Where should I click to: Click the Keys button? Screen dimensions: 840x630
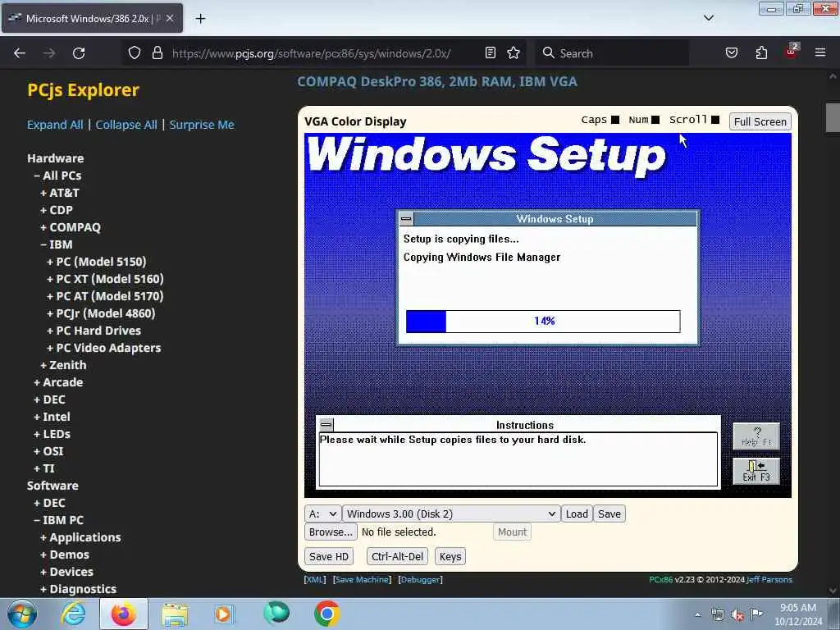point(450,557)
